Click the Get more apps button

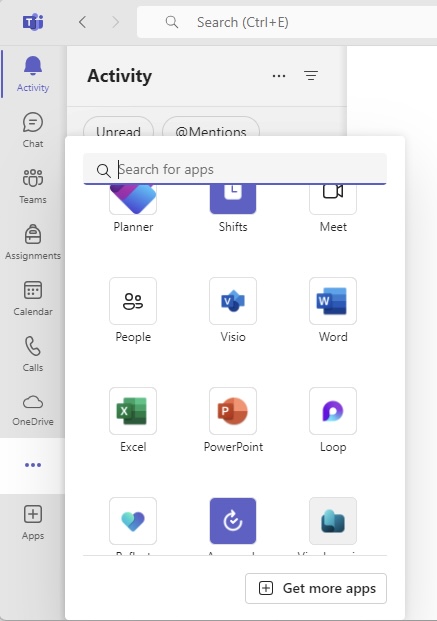316,589
